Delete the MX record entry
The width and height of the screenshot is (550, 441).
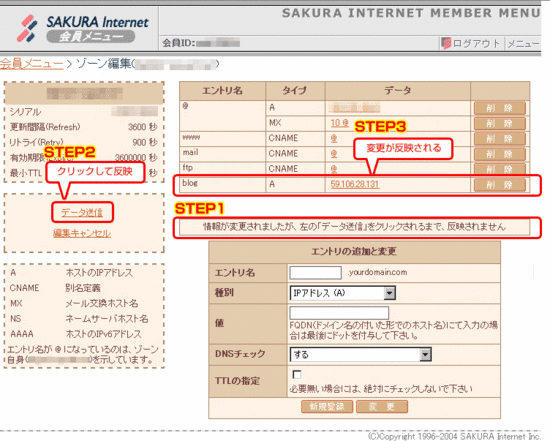[x=499, y=123]
